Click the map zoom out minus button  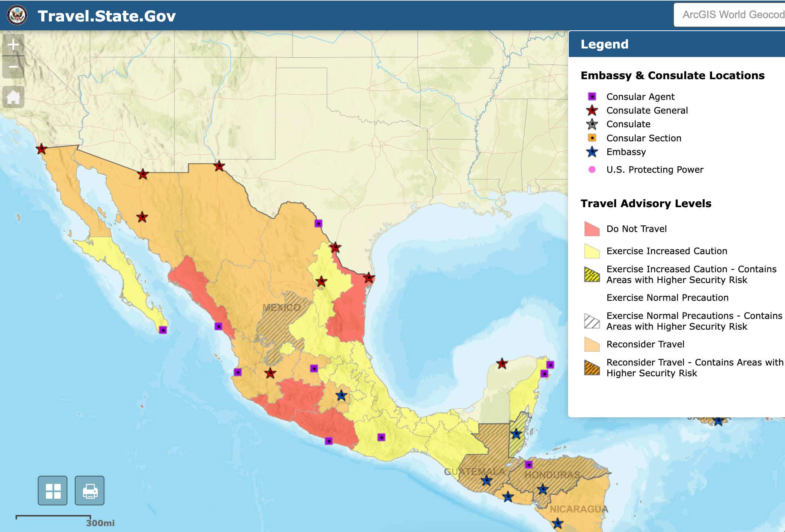[13, 67]
